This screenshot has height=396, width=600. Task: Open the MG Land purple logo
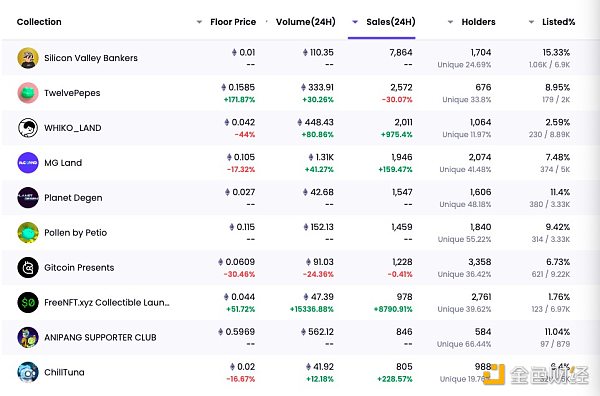(x=28, y=163)
